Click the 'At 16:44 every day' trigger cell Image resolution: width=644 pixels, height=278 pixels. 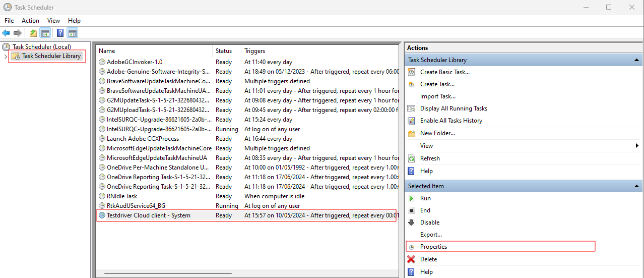(268, 139)
